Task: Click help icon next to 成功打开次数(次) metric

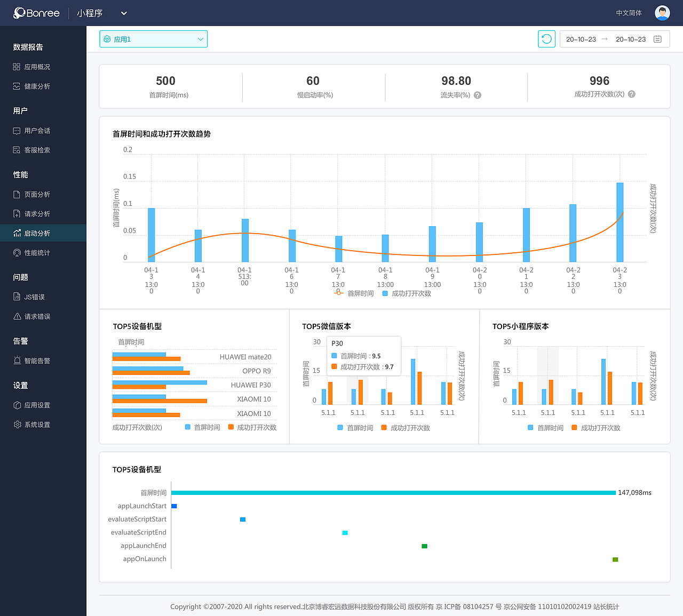Action: (x=632, y=94)
